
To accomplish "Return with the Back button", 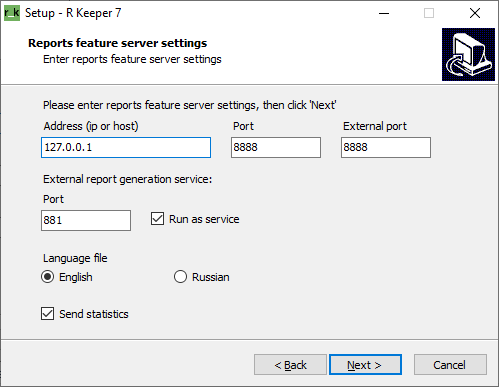I will pos(290,365).
